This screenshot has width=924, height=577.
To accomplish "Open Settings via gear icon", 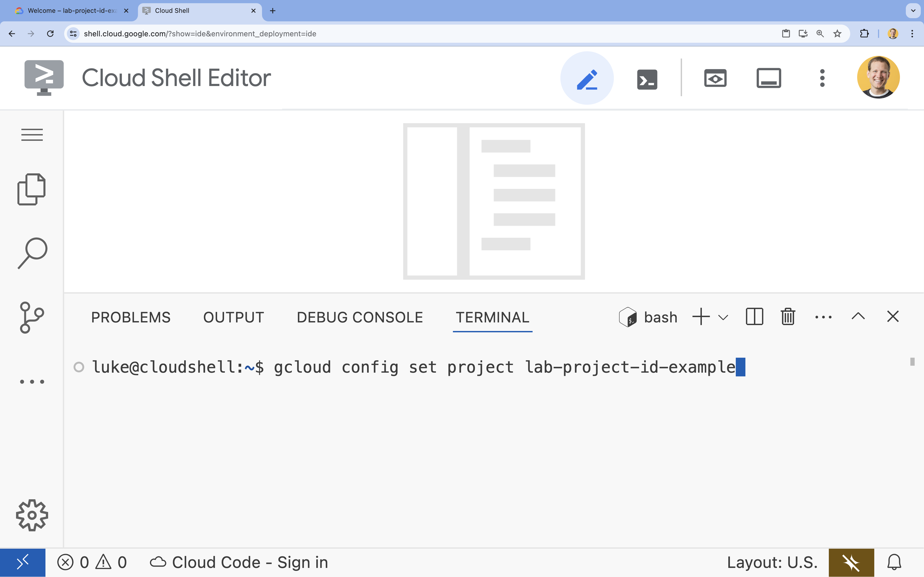I will pos(32,515).
